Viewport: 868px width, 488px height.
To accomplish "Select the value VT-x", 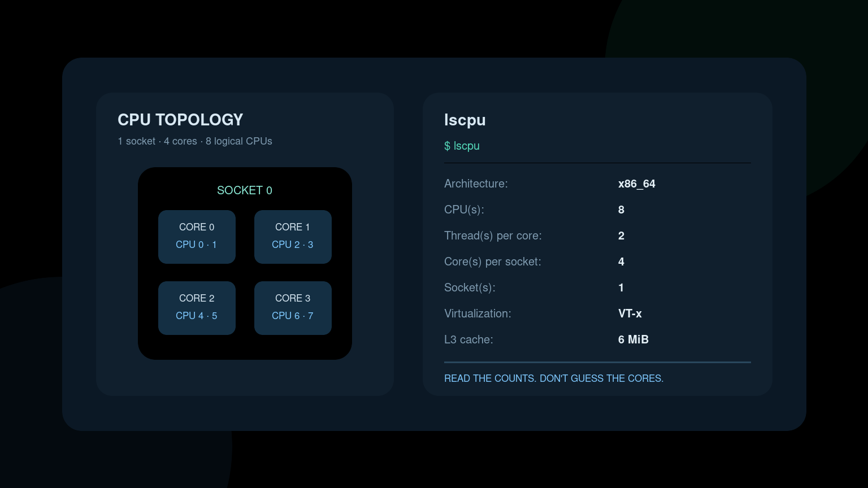I will coord(630,313).
